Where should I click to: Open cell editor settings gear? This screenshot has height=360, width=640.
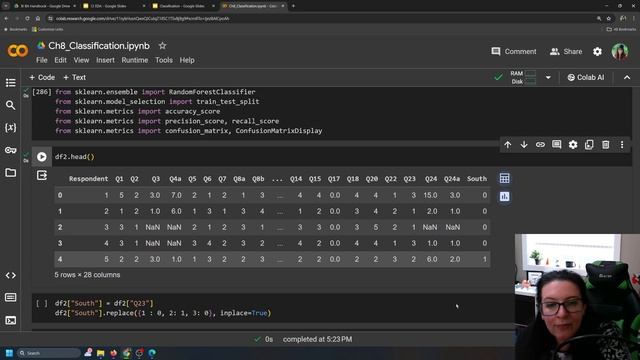point(573,144)
